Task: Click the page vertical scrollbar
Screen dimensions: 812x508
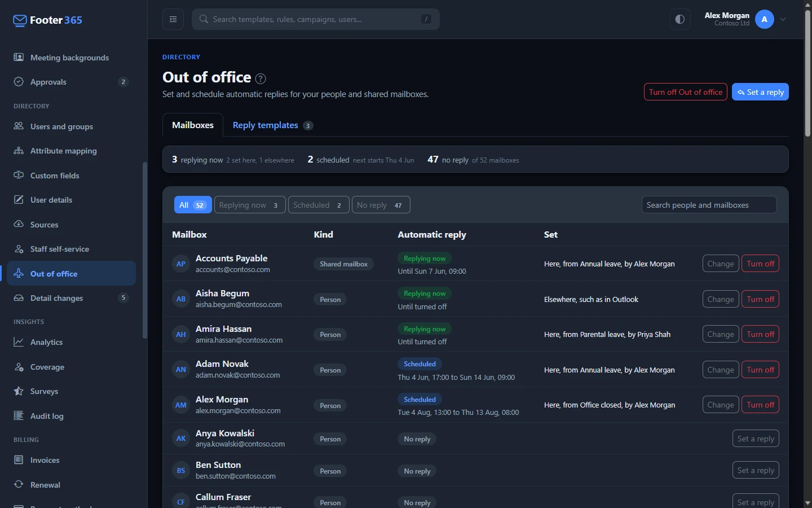Action: click(x=807, y=73)
